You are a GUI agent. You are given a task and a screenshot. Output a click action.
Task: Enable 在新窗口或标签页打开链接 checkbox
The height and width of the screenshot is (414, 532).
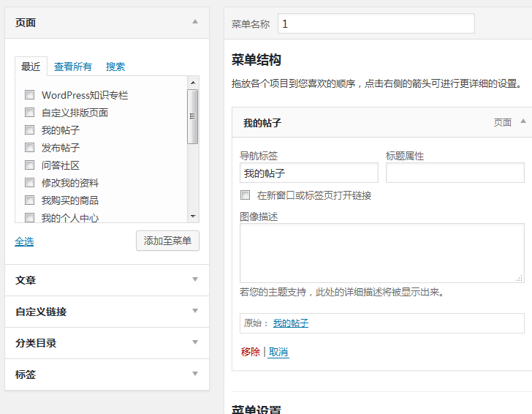[246, 195]
